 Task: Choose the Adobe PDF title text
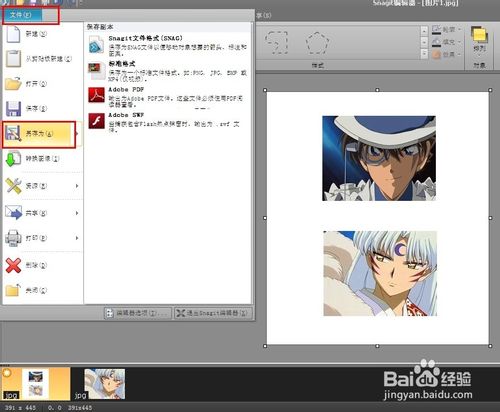click(x=126, y=89)
